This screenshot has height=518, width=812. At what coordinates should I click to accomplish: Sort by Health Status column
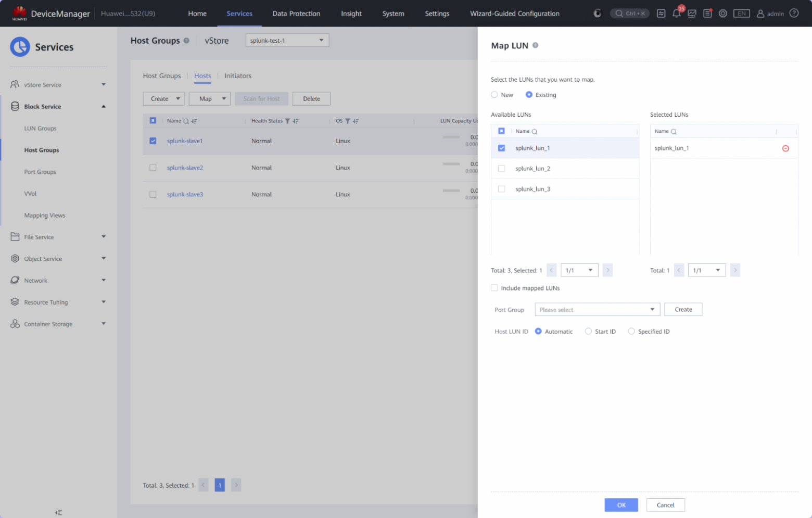tap(296, 121)
